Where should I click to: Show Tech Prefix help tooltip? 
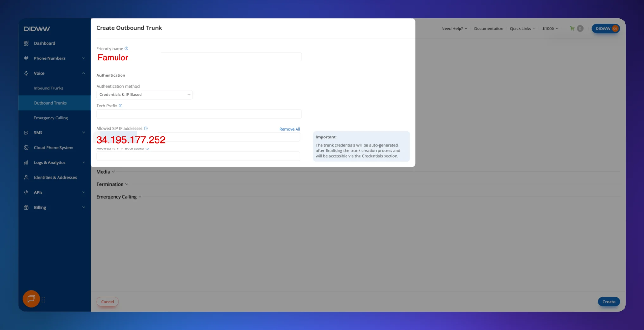coord(121,106)
